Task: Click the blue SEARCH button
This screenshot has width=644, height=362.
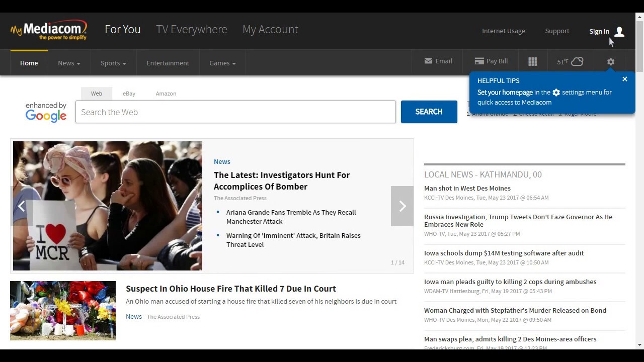Action: [429, 112]
